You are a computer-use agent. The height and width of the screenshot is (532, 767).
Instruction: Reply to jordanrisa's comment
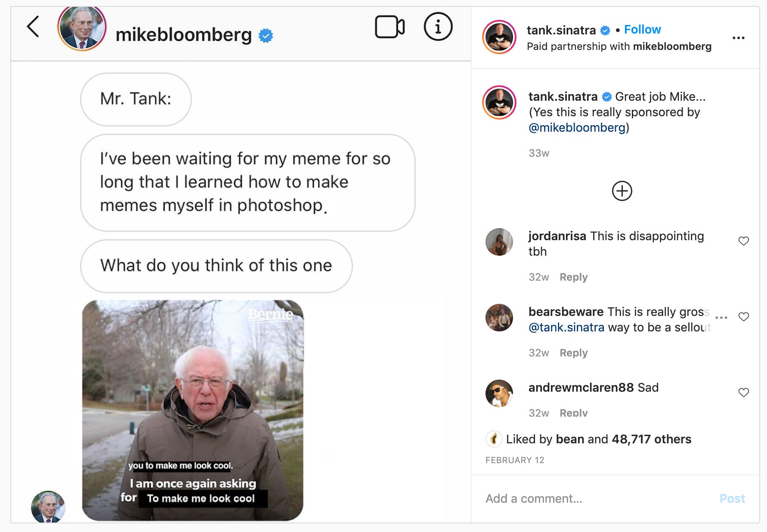573,277
